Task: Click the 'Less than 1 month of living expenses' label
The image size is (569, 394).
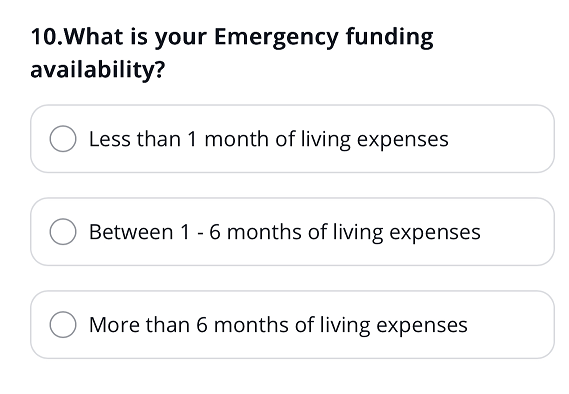Action: 269,139
